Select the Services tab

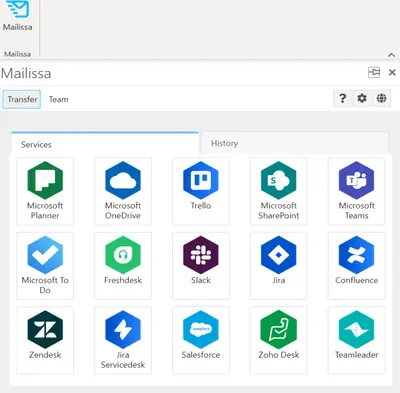pos(105,143)
